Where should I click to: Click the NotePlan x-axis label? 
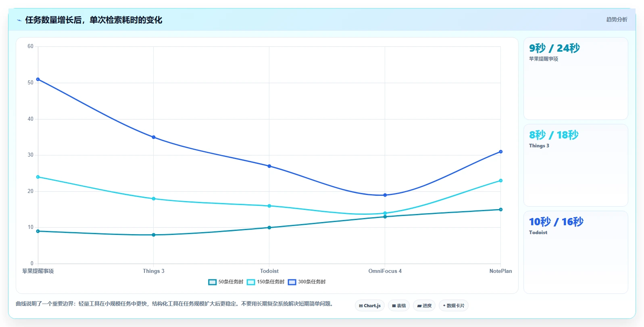pyautogui.click(x=501, y=271)
